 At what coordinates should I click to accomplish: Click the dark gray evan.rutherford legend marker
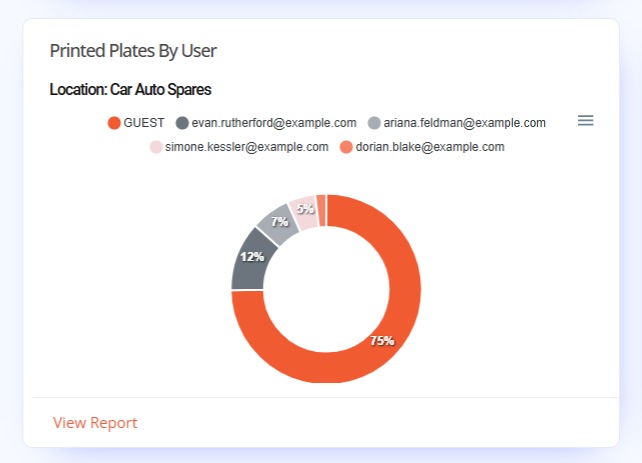pos(182,123)
